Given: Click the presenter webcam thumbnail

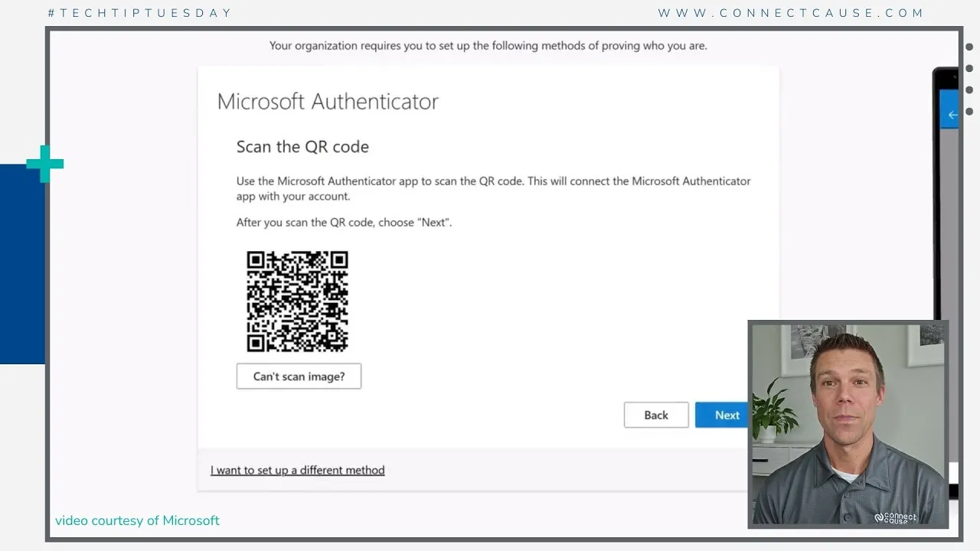Looking at the screenshot, I should [x=848, y=425].
